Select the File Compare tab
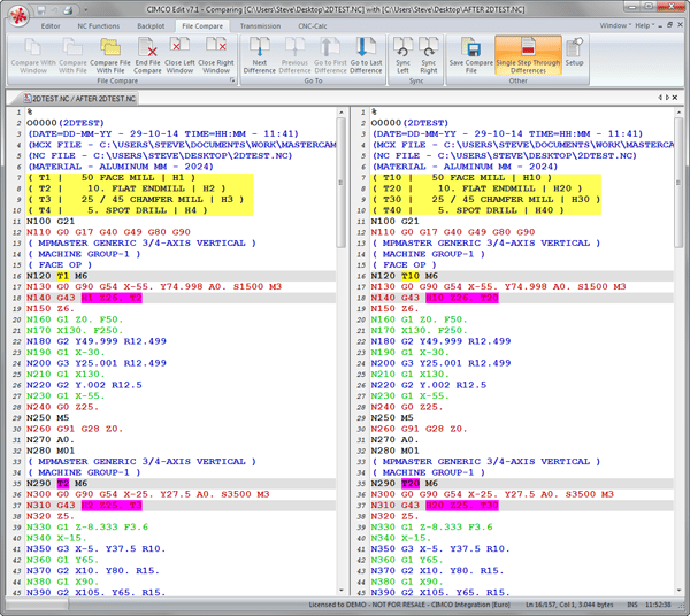The image size is (690, 616). point(202,26)
